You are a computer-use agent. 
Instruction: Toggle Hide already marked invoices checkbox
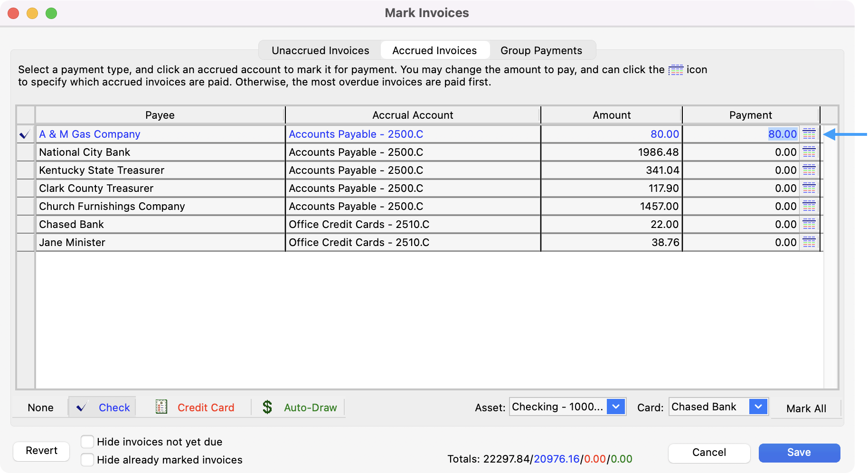(x=87, y=460)
